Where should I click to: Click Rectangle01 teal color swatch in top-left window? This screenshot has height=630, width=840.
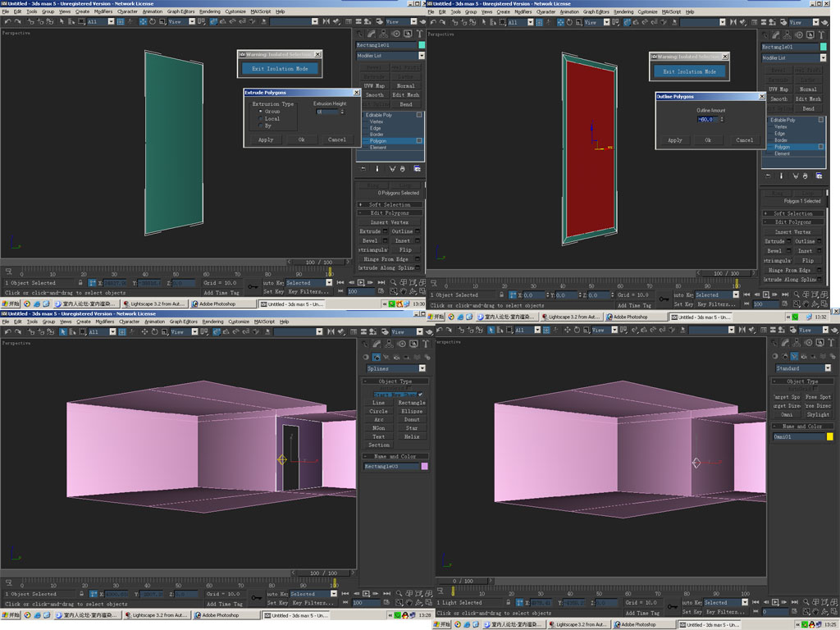click(422, 45)
